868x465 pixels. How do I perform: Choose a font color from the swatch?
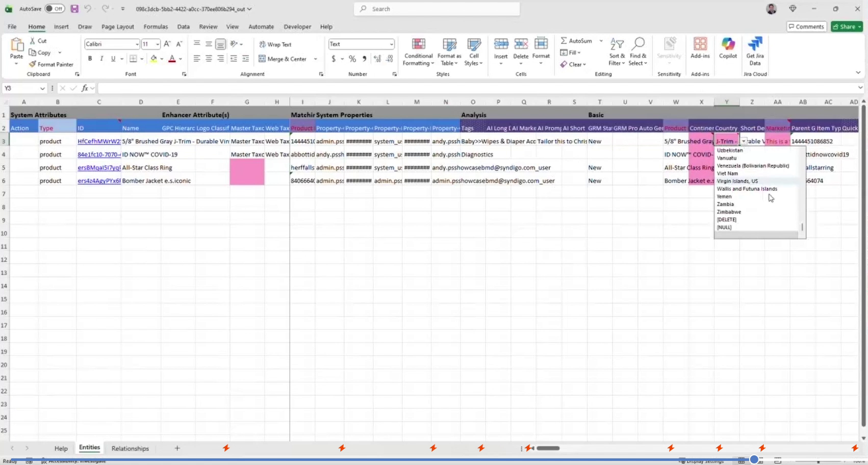tap(172, 59)
